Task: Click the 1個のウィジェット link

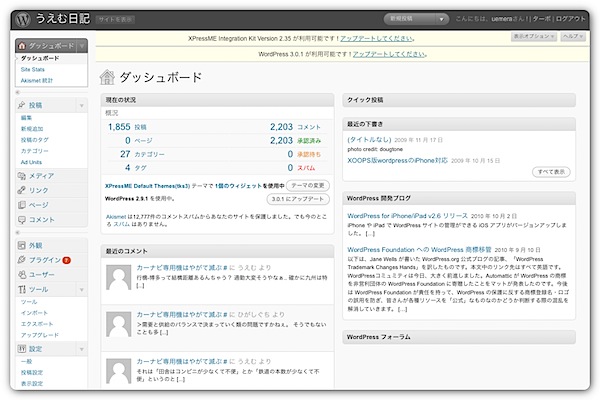Action: tap(238, 186)
